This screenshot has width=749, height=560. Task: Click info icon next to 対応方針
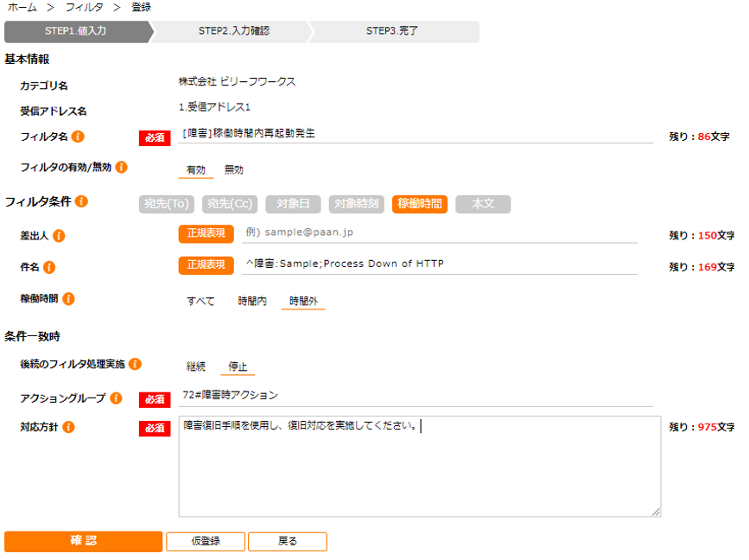point(69,427)
